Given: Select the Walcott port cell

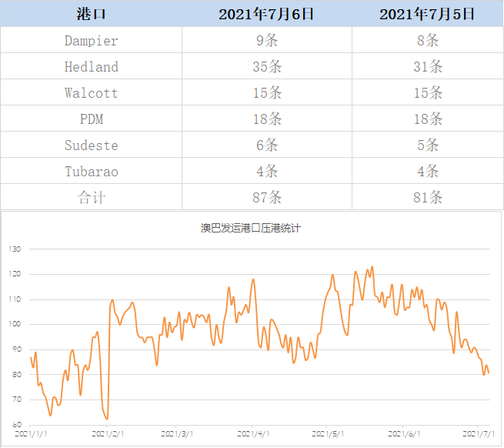Looking at the screenshot, I should (91, 92).
